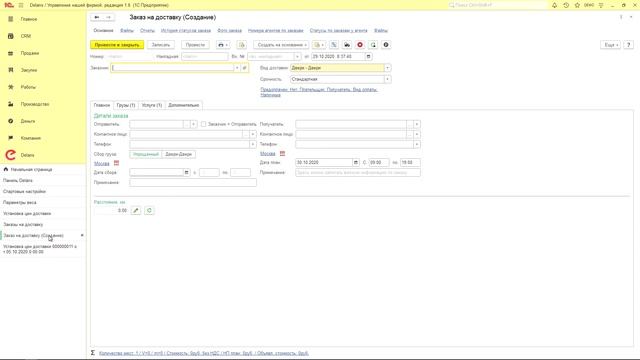Select Двери-Двери cargo pickup mode
Screen dimensions: 640x360
tap(179, 154)
